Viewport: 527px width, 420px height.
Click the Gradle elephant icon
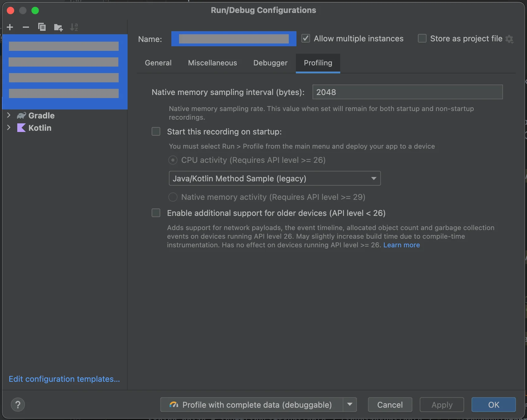[x=21, y=116]
